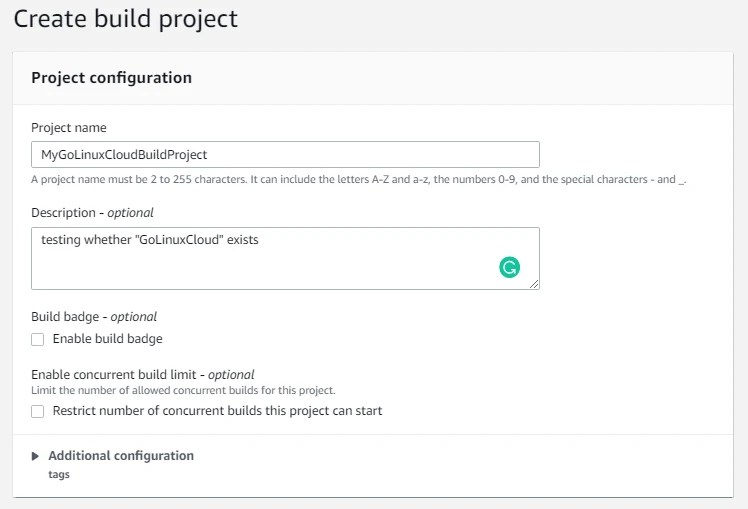Expand the Additional configuration triangle arrow
This screenshot has width=748, height=509.
[36, 456]
